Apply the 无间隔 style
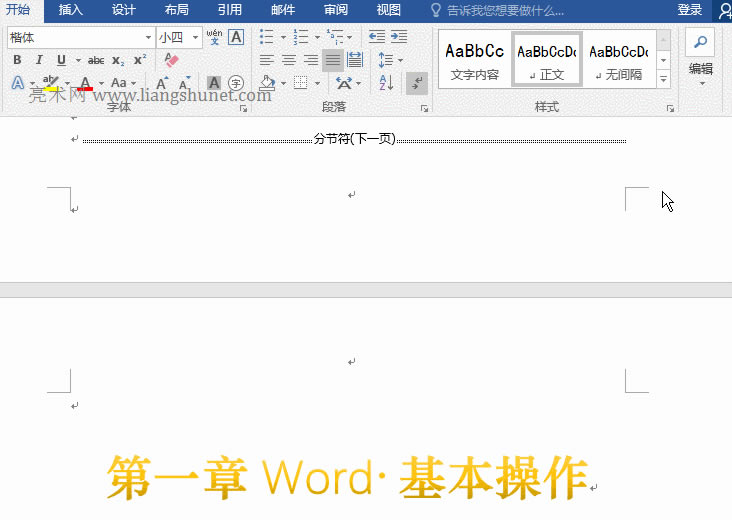732x520 pixels. [x=617, y=60]
